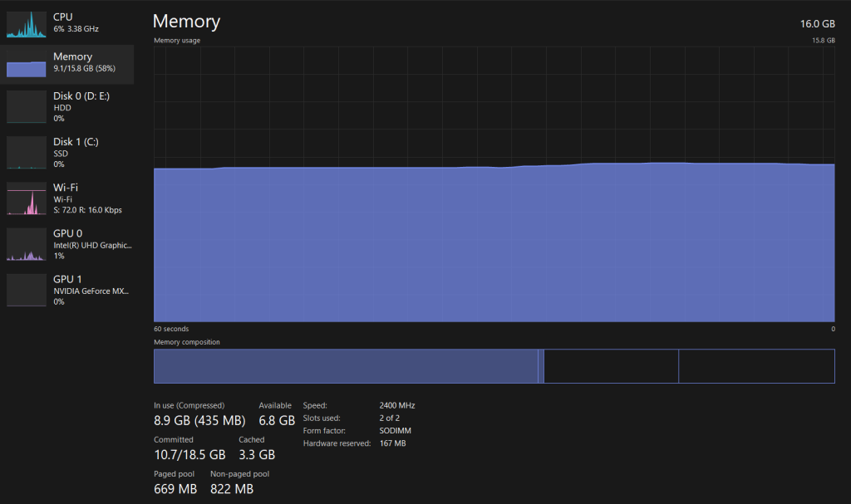
Task: Click 'S: 72.0 R: 16.0 Kbps' Wi-Fi reading
Action: click(87, 210)
